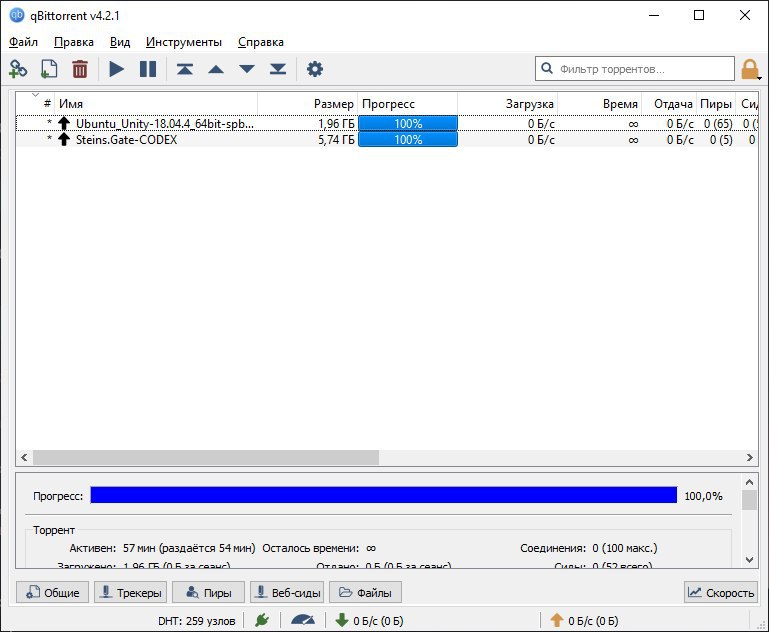Click the 100,0% progress value label
Screen dimensions: 769x632
703,496
